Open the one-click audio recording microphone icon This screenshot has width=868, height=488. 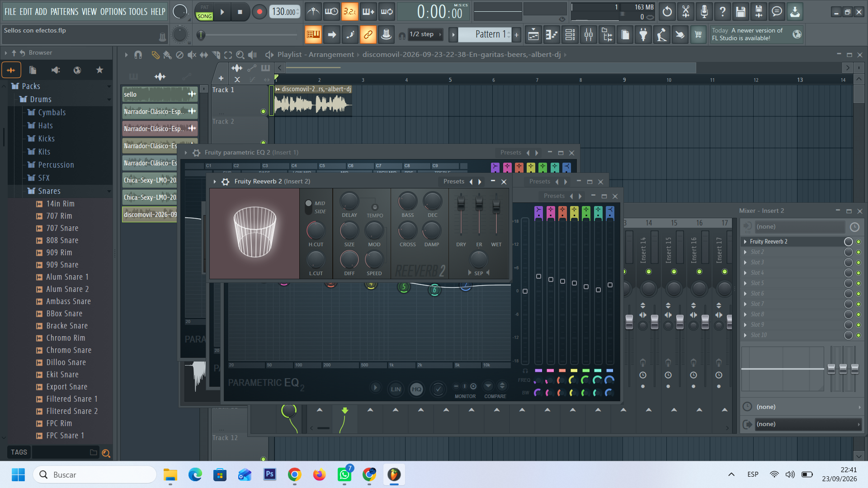pos(704,12)
